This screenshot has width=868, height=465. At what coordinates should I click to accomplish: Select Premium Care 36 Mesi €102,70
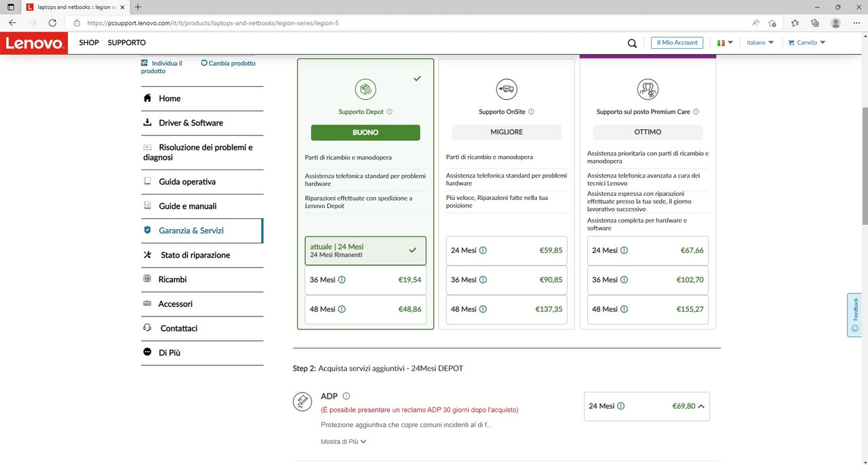[648, 280]
